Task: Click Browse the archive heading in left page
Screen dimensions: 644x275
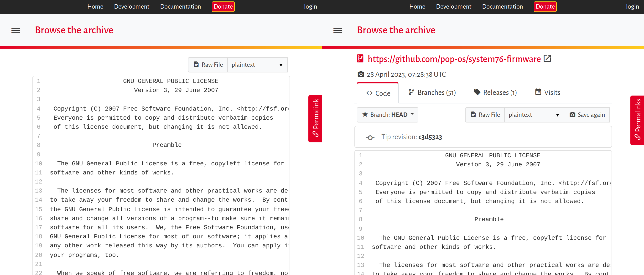Action: [x=74, y=30]
